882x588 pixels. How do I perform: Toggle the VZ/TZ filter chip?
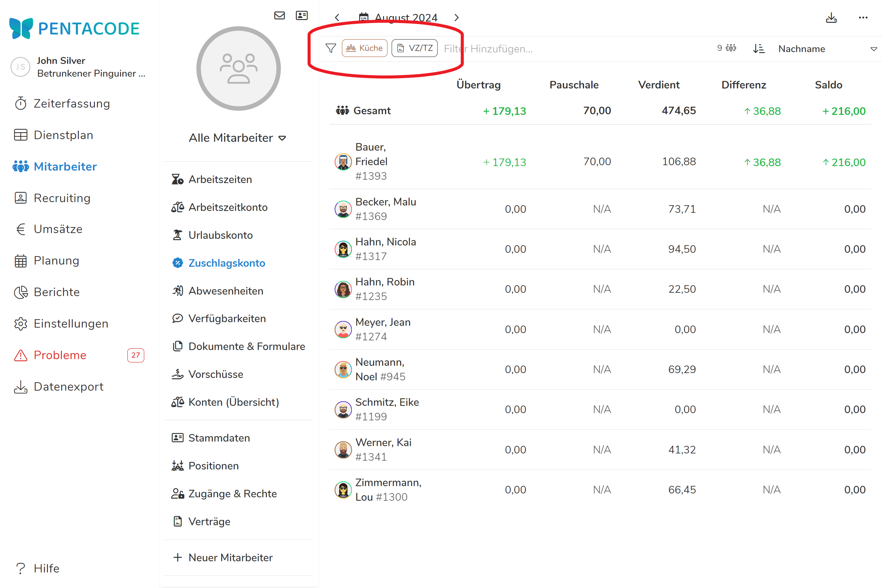click(x=414, y=48)
